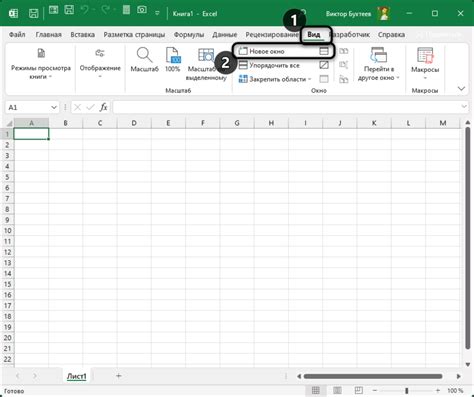The image size is (474, 397).
Task: Click the View Side by Side icon
Action: point(344,51)
